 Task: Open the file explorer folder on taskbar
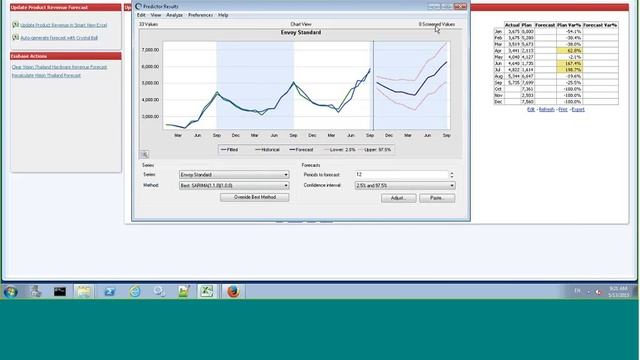coord(84,291)
